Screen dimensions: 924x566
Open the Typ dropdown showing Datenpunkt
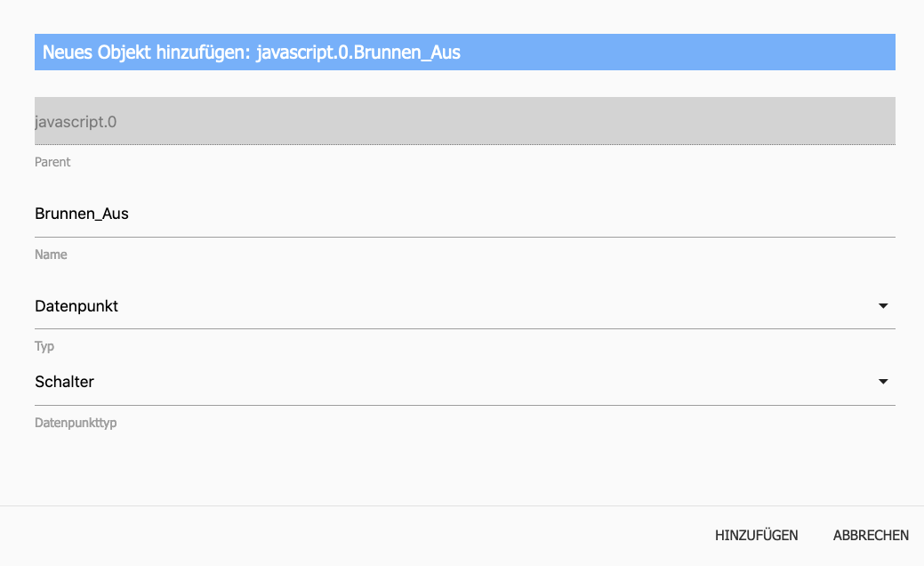[445, 306]
